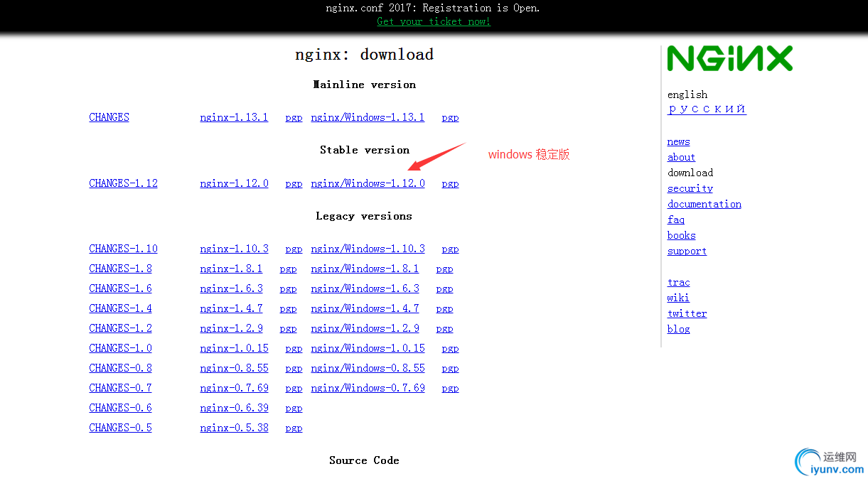Viewport: 868px width, 481px height.
Task: Download nginx-1.8.1
Action: pyautogui.click(x=231, y=269)
